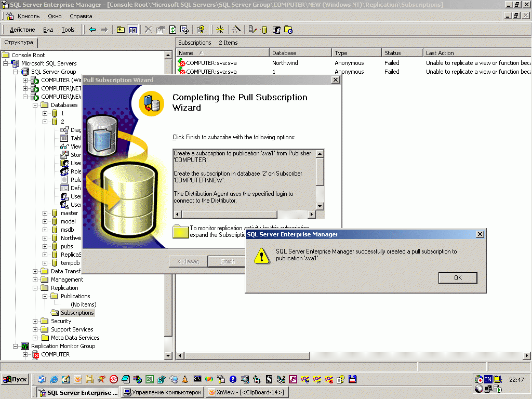Click the yellow folder icon in the wizard
Viewport: 532px width, 399px height.
180,231
